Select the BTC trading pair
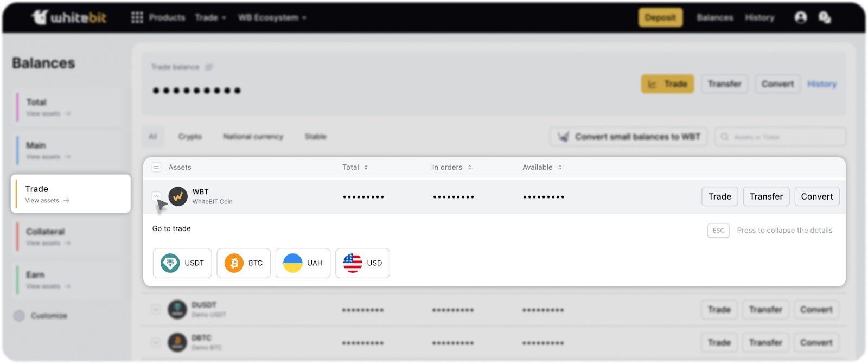Viewport: 868px width, 364px height. click(244, 263)
